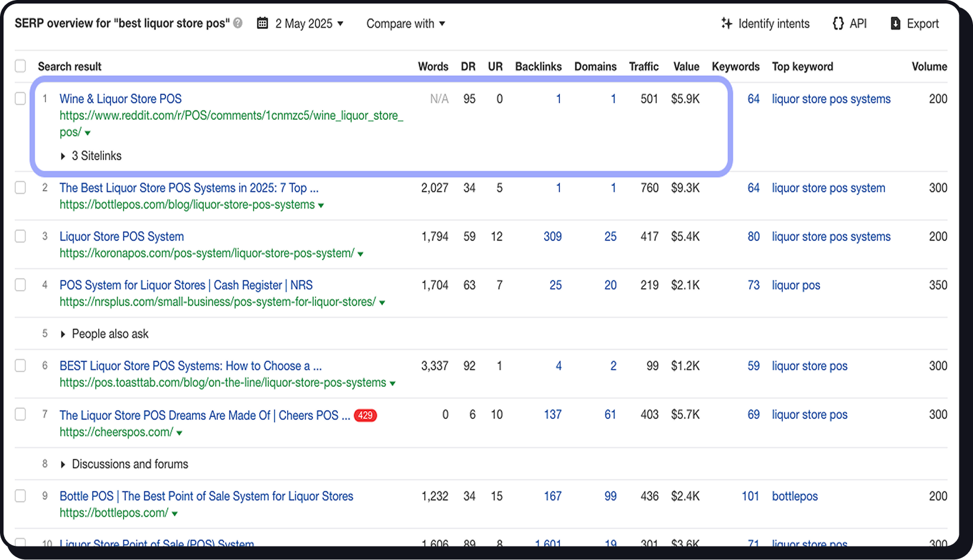Click 73 keywords for NRS result

tap(753, 285)
